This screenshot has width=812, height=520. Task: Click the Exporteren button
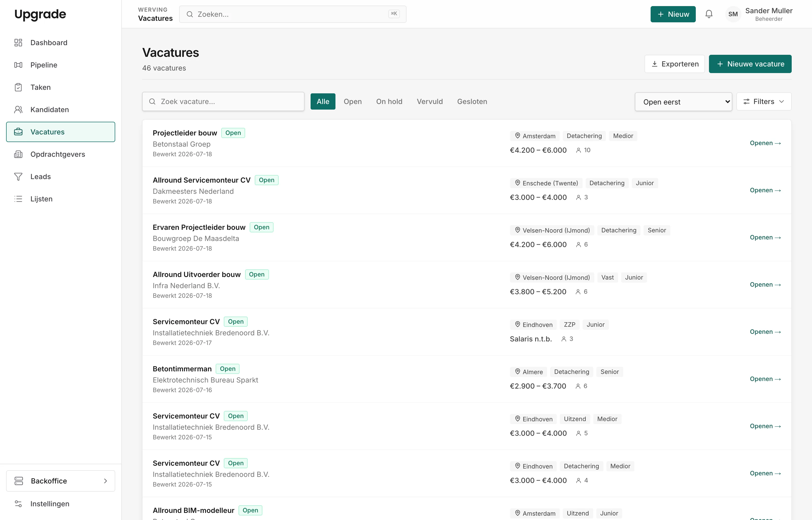point(674,64)
